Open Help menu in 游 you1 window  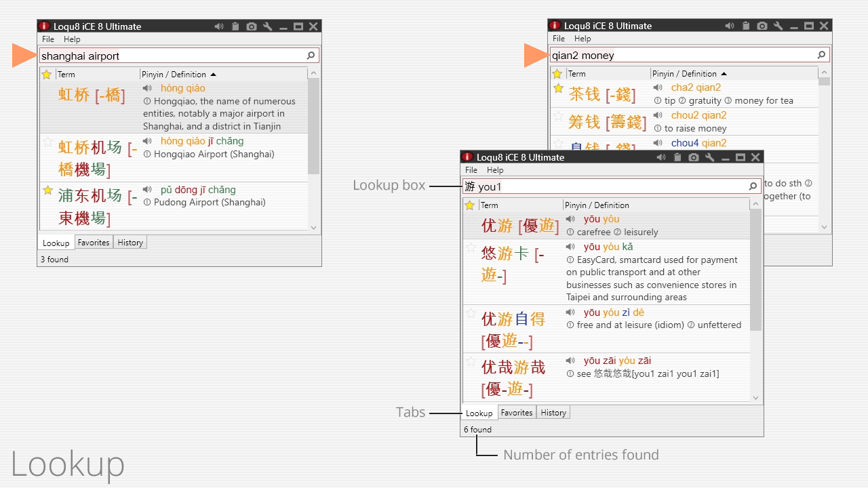point(495,170)
